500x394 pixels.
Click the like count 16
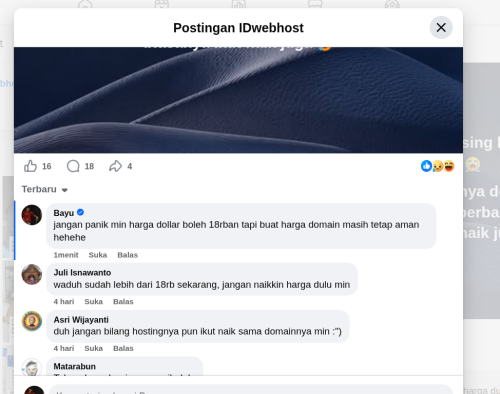47,166
